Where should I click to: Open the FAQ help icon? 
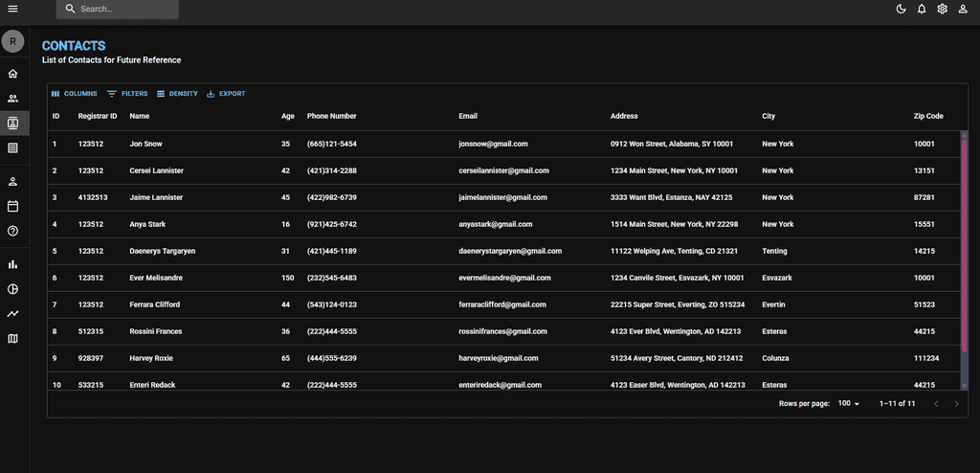click(12, 231)
